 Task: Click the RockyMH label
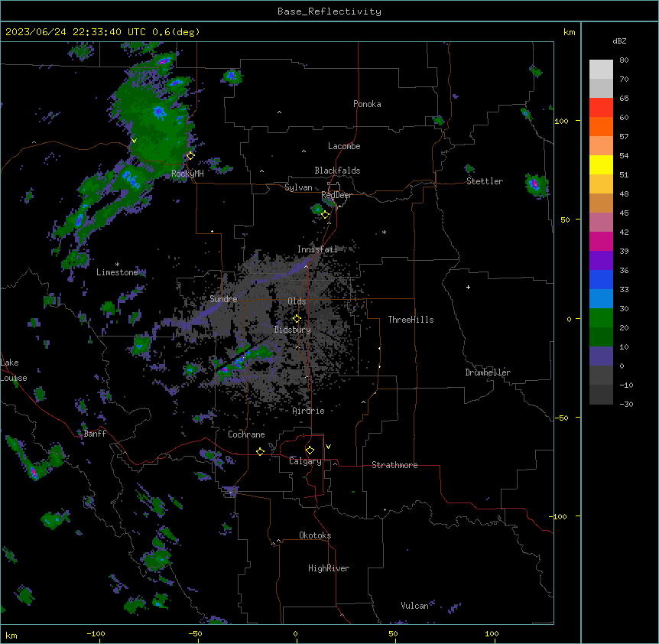pyautogui.click(x=187, y=174)
